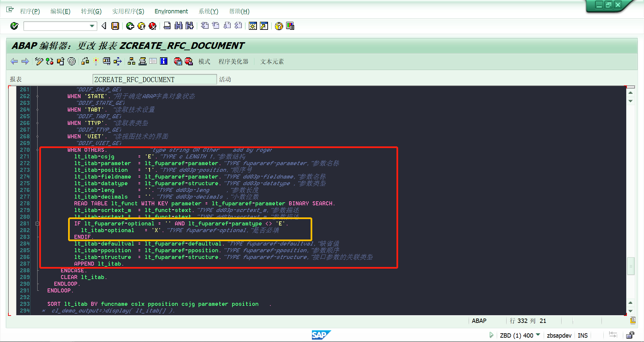Toggle Display/Change with the pencil-glasses icon
The height and width of the screenshot is (342, 644).
[39, 61]
